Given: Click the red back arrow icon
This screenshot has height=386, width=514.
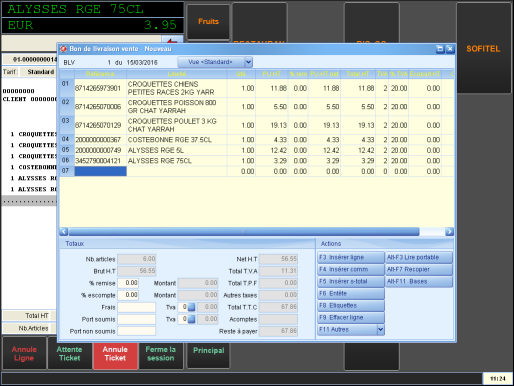Looking at the screenshot, I should pyautogui.click(x=172, y=41).
